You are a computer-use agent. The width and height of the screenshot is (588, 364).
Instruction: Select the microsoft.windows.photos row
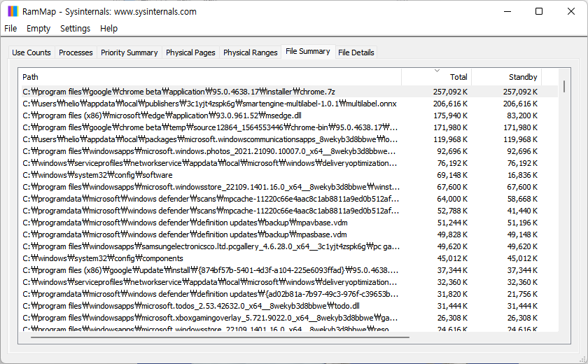point(290,151)
